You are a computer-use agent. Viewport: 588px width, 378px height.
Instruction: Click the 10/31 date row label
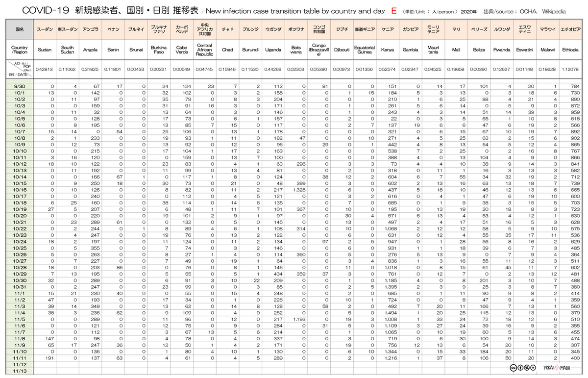point(20,286)
